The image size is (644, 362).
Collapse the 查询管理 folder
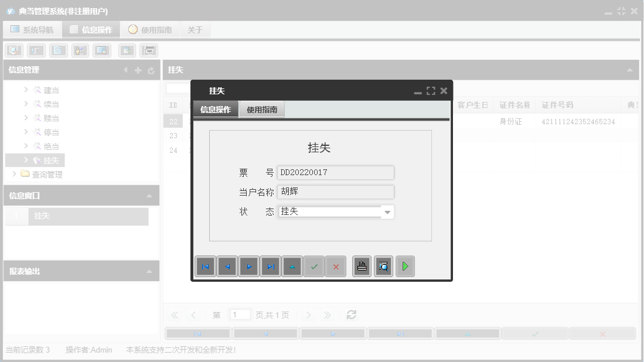click(x=15, y=173)
